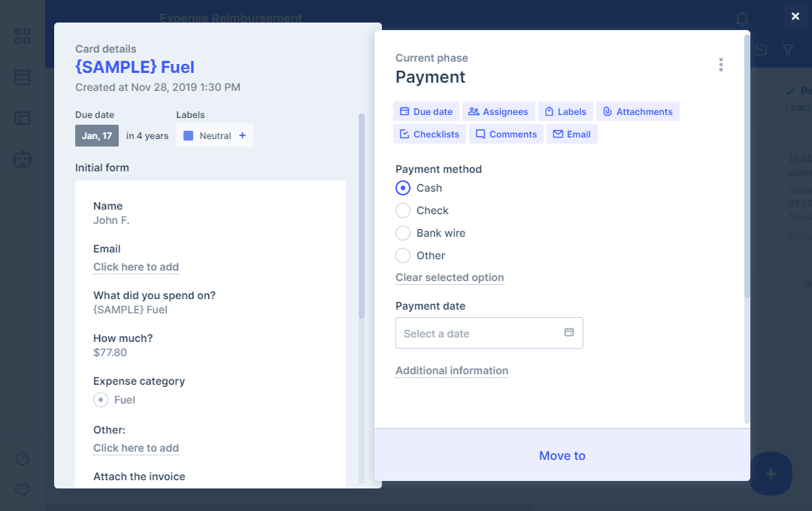Click the plus icon to add label
The height and width of the screenshot is (511, 812).
(242, 136)
